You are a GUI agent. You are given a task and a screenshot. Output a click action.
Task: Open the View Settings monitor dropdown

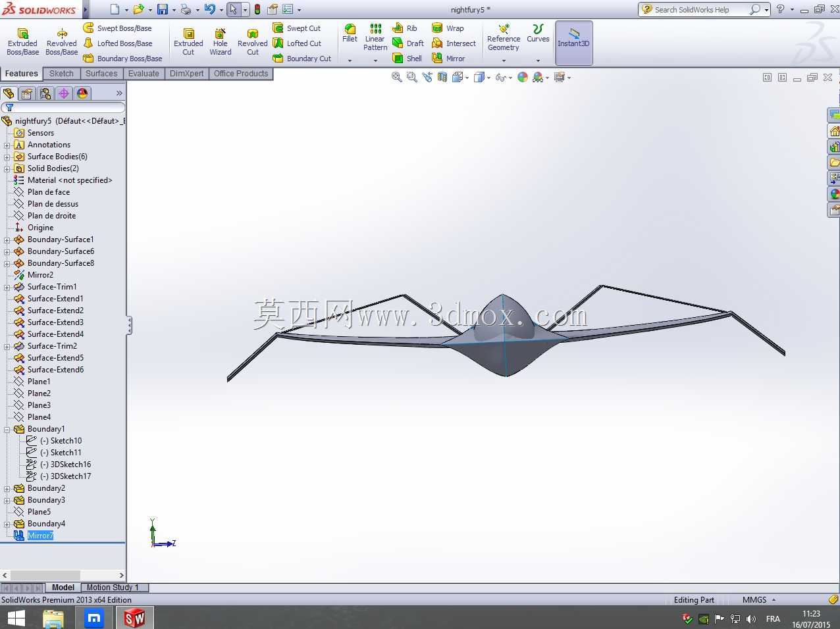point(562,77)
